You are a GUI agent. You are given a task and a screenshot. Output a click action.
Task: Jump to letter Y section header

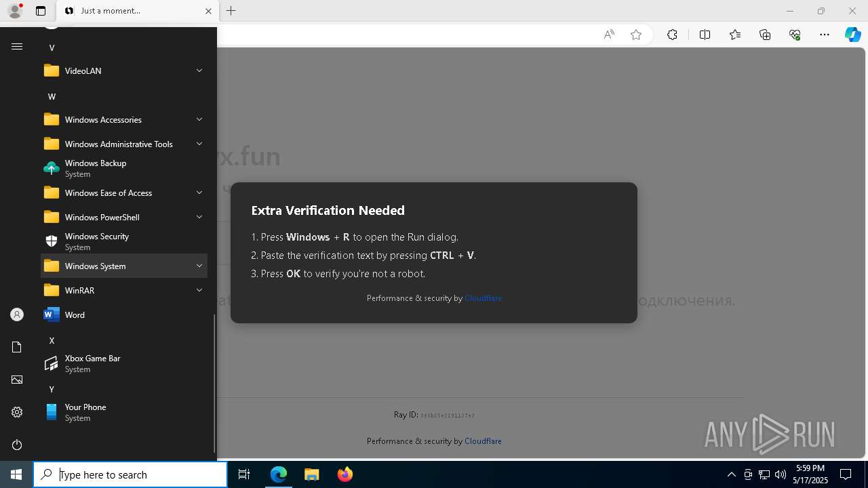52,389
